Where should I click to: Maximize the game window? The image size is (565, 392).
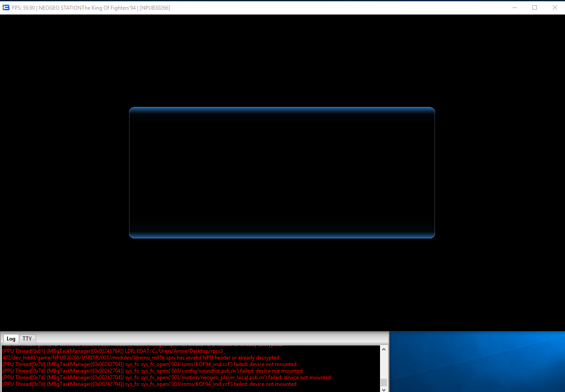click(535, 7)
